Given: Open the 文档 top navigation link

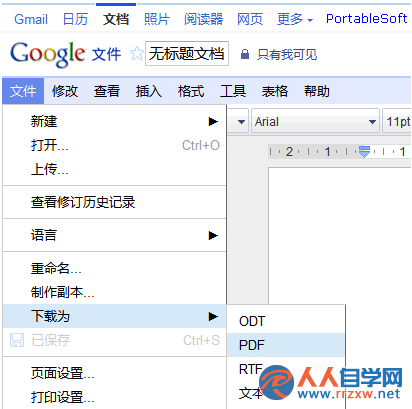Looking at the screenshot, I should pos(116,19).
